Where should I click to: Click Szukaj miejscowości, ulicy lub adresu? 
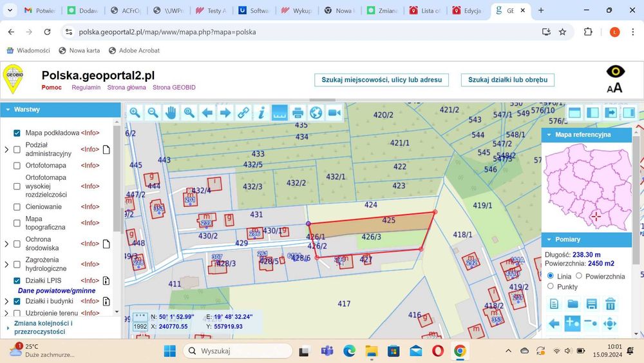381,80
